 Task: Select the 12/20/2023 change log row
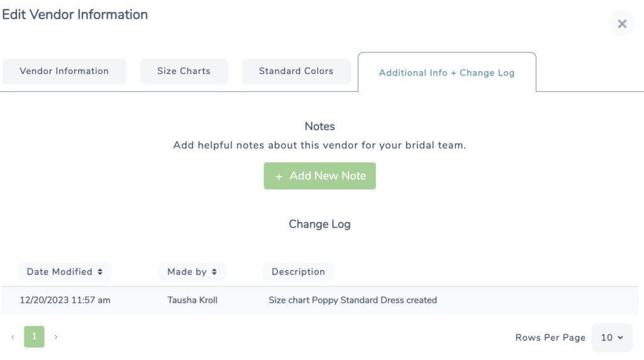point(319,300)
